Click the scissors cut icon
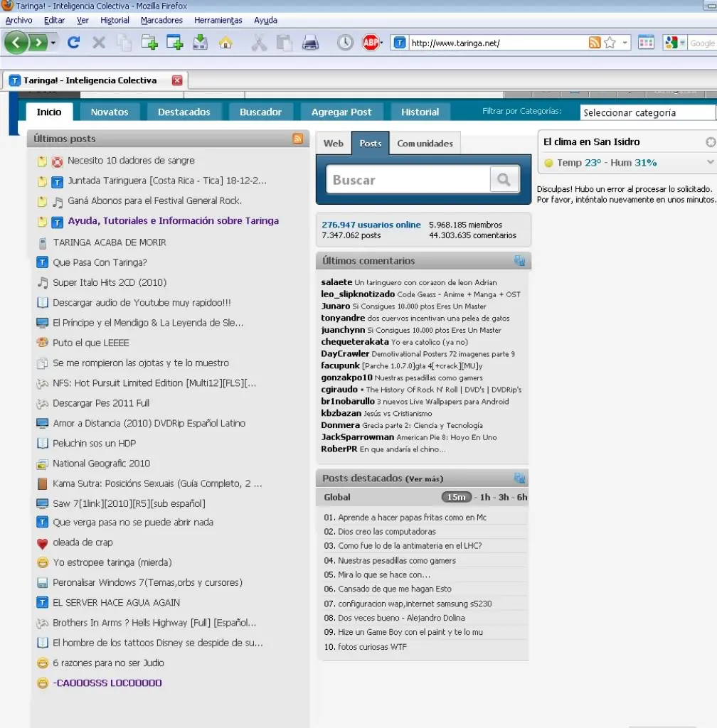Image resolution: width=717 pixels, height=728 pixels. pyautogui.click(x=259, y=43)
